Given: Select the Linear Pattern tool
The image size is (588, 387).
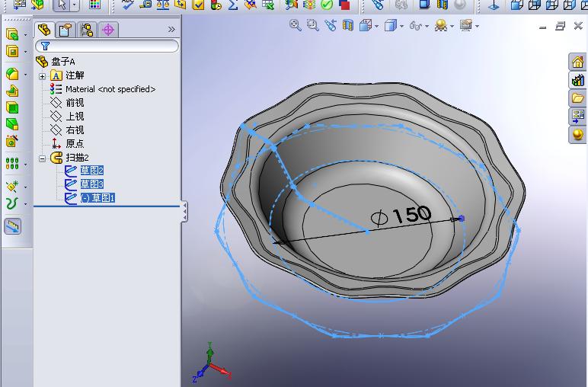Looking at the screenshot, I should click(12, 164).
